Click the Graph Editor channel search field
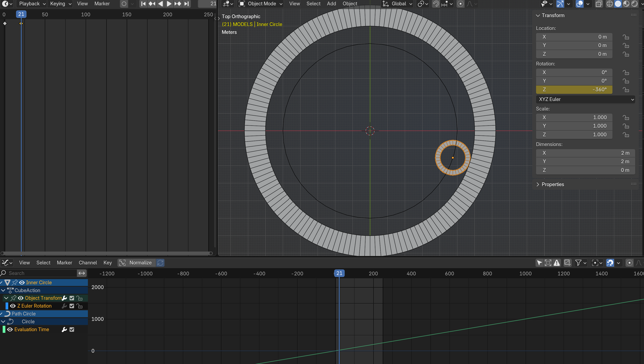 point(39,273)
